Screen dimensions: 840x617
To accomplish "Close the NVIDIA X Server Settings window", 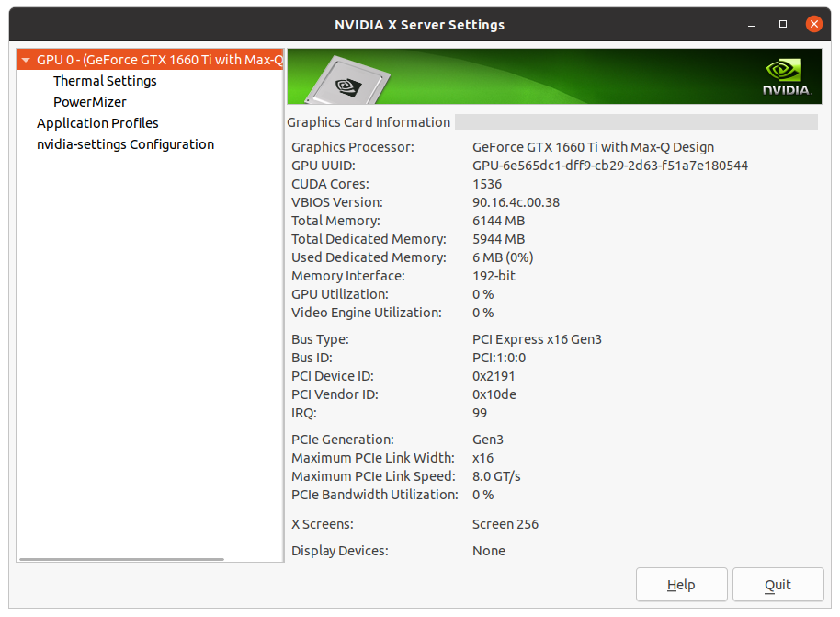I will point(813,24).
